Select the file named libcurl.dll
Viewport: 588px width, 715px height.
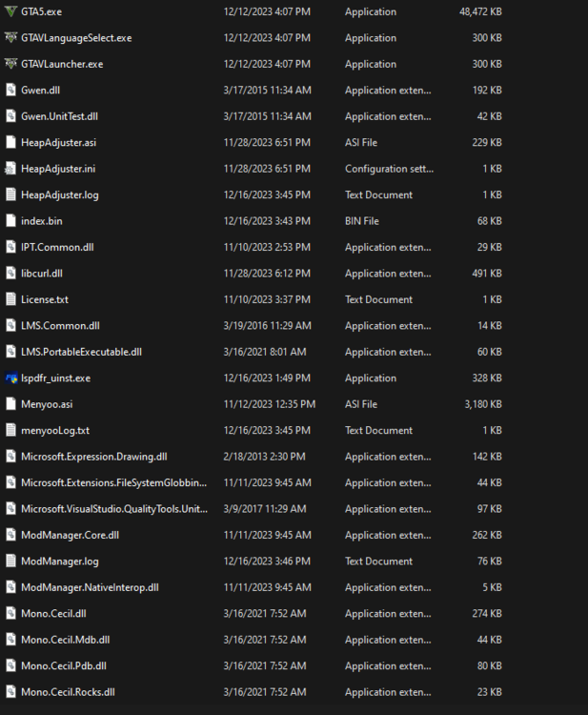tap(42, 274)
